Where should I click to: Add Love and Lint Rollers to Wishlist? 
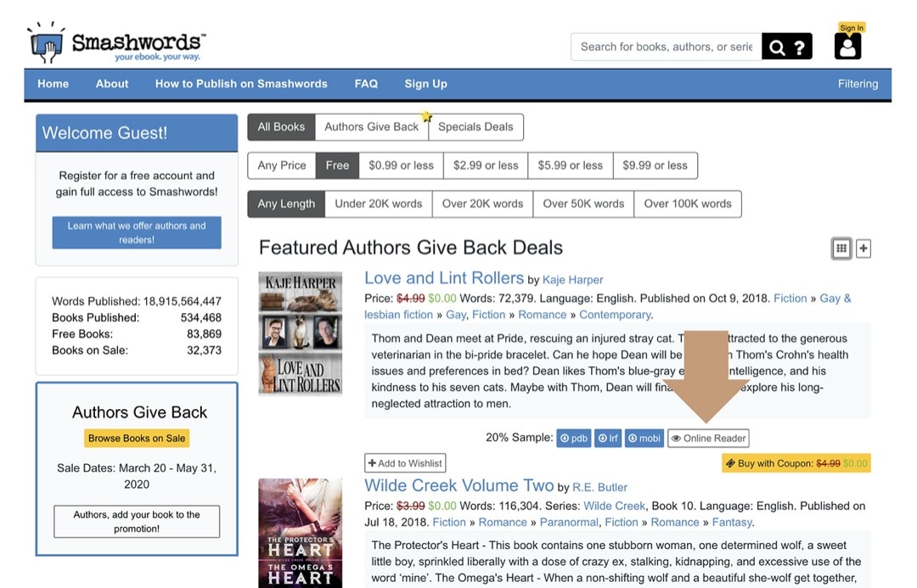[405, 462]
